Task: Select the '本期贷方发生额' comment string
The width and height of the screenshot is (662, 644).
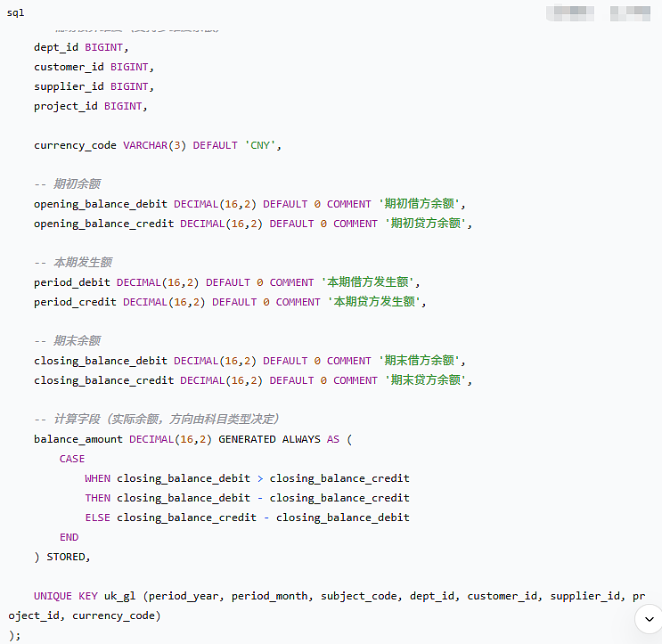Action: click(x=374, y=302)
